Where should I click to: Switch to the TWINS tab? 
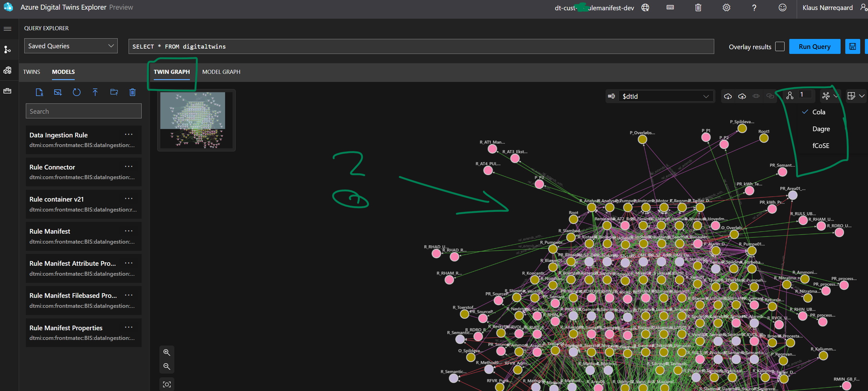click(31, 72)
